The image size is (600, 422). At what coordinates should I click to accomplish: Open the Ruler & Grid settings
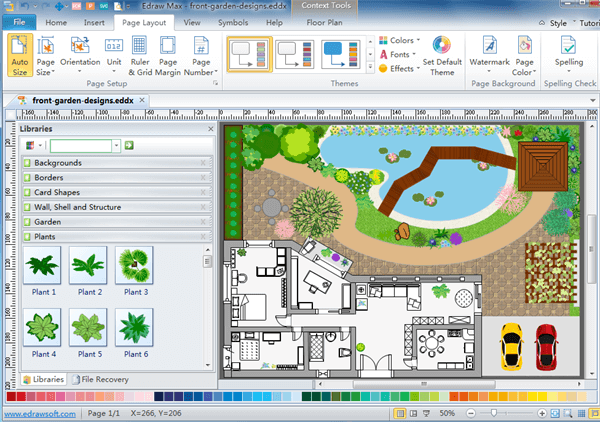point(139,55)
